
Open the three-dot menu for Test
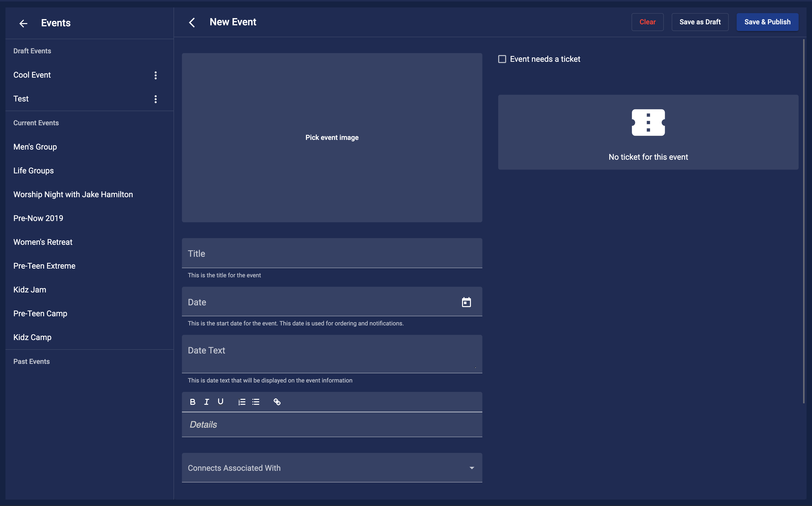(155, 98)
